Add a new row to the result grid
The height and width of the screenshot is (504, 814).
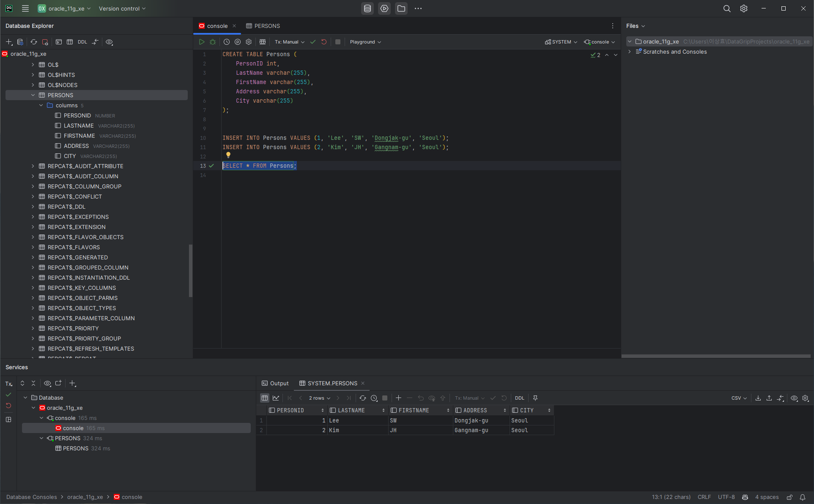tap(398, 398)
